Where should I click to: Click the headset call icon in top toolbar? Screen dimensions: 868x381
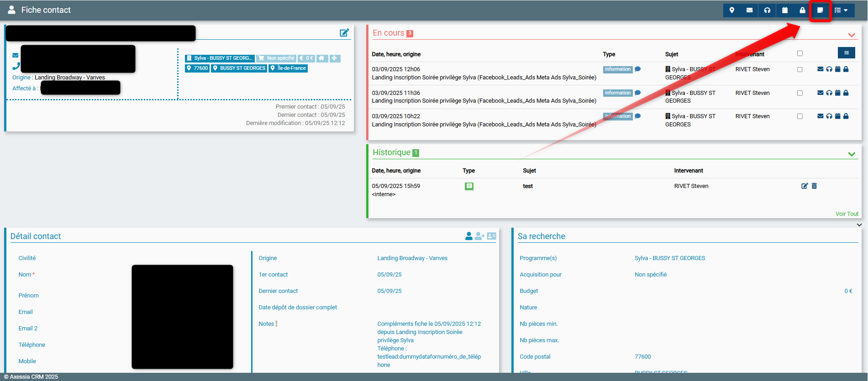click(x=767, y=10)
